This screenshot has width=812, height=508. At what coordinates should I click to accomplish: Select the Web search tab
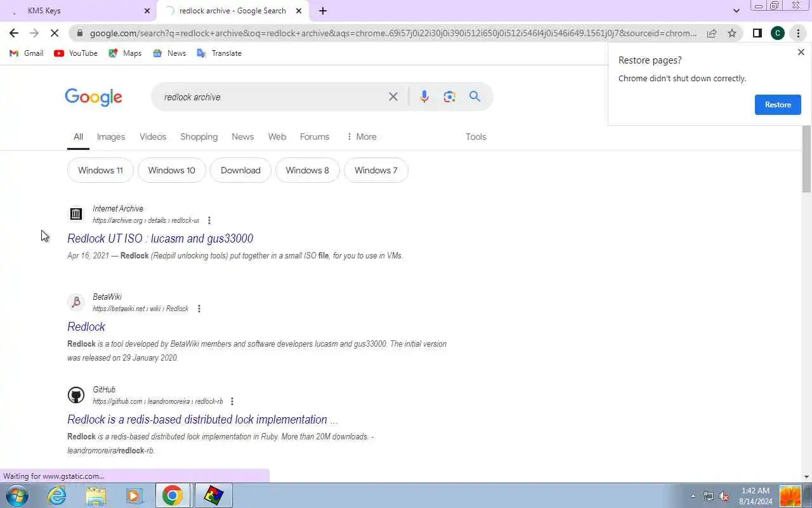(277, 137)
